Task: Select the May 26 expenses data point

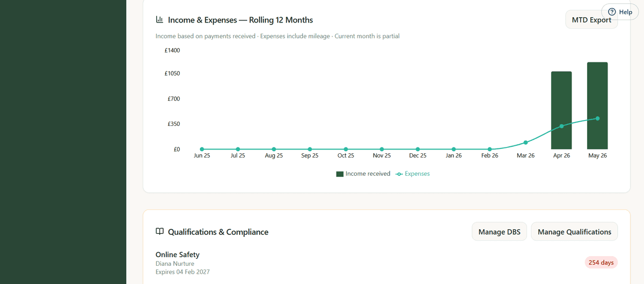Action: point(597,118)
